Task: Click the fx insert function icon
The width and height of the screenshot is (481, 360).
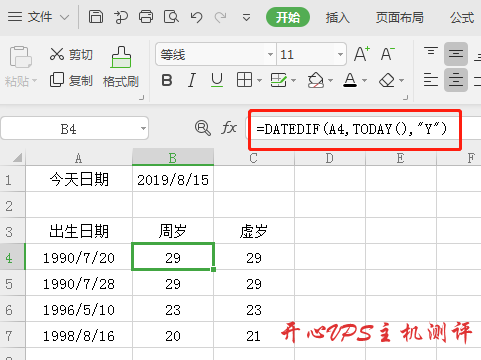Action: point(229,128)
